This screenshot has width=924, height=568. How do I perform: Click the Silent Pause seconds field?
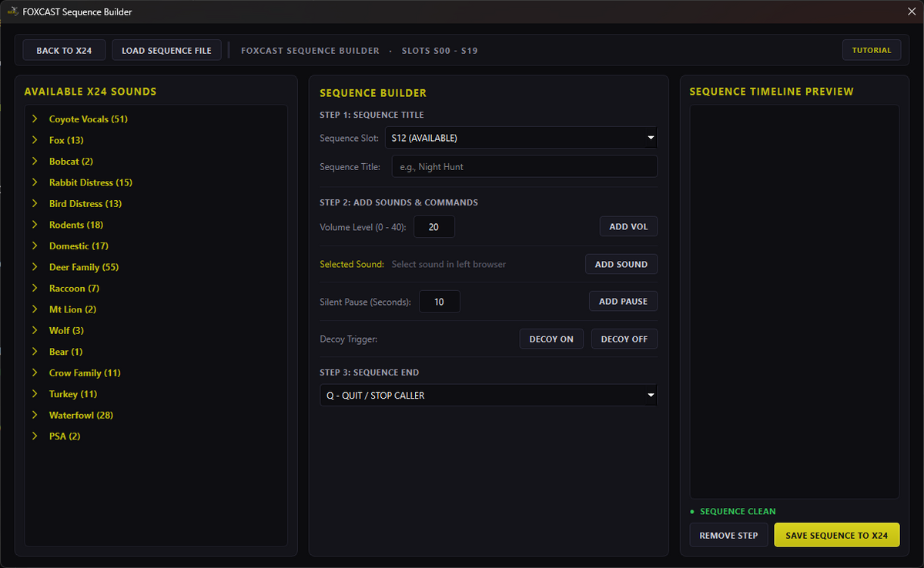pos(440,302)
